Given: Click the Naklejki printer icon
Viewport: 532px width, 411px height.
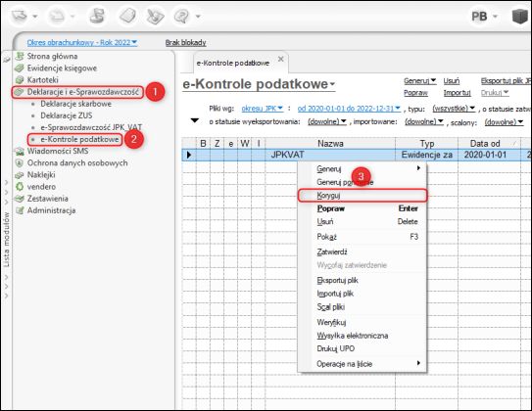Looking at the screenshot, I should (20, 175).
